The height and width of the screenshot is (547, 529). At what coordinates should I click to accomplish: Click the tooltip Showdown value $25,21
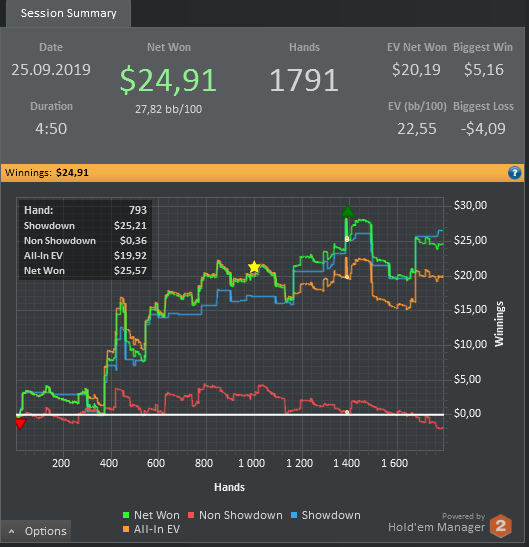coord(130,226)
